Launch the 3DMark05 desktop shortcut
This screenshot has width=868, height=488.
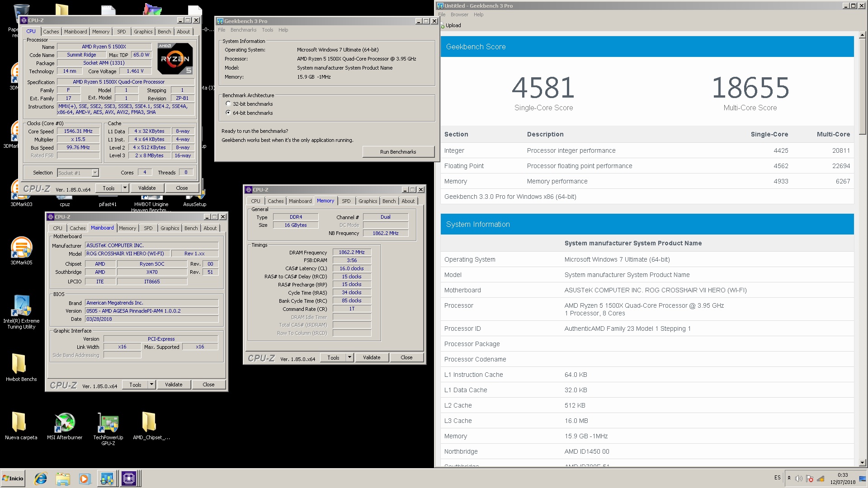(21, 251)
